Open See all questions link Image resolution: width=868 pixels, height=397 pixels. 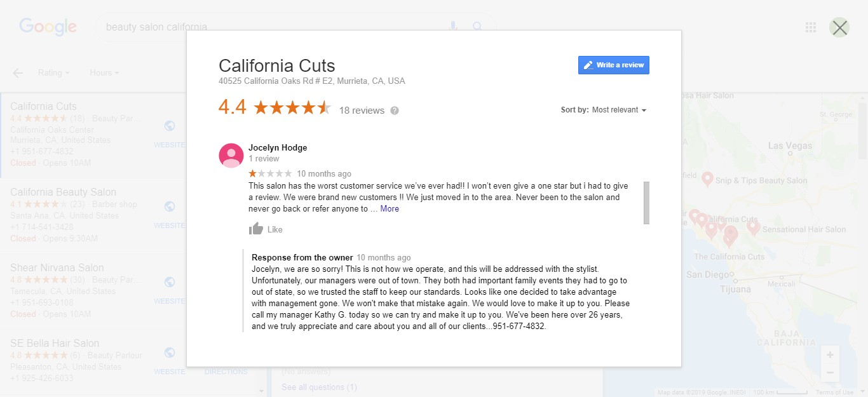318,387
